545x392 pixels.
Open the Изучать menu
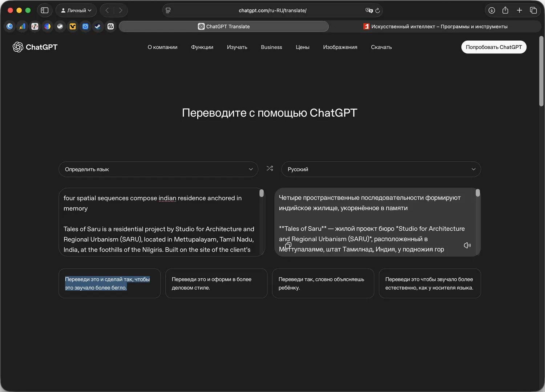237,47
